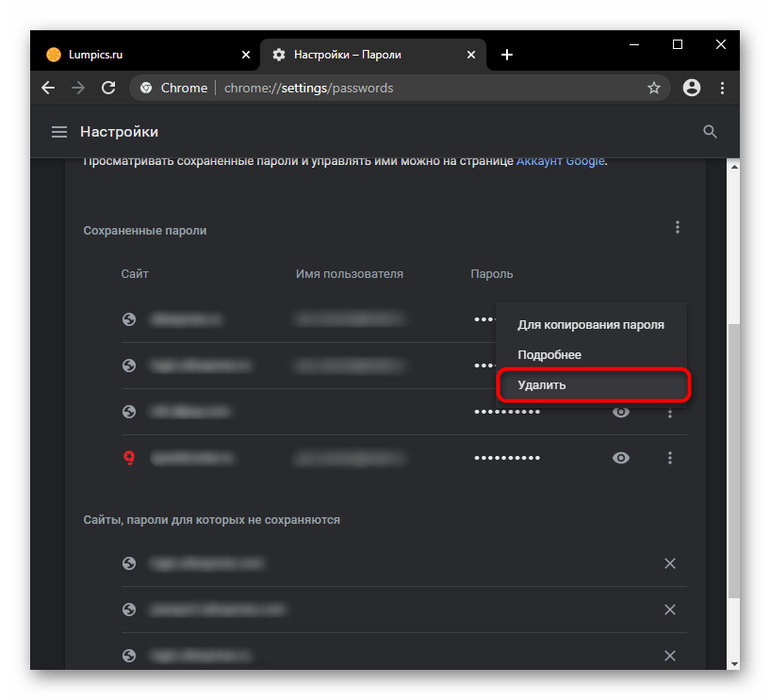
Task: Search settings with the magnifier icon
Action: click(711, 132)
